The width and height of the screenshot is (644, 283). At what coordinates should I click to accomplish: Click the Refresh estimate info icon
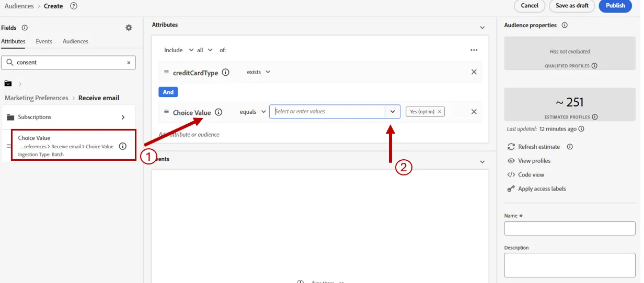click(x=570, y=147)
